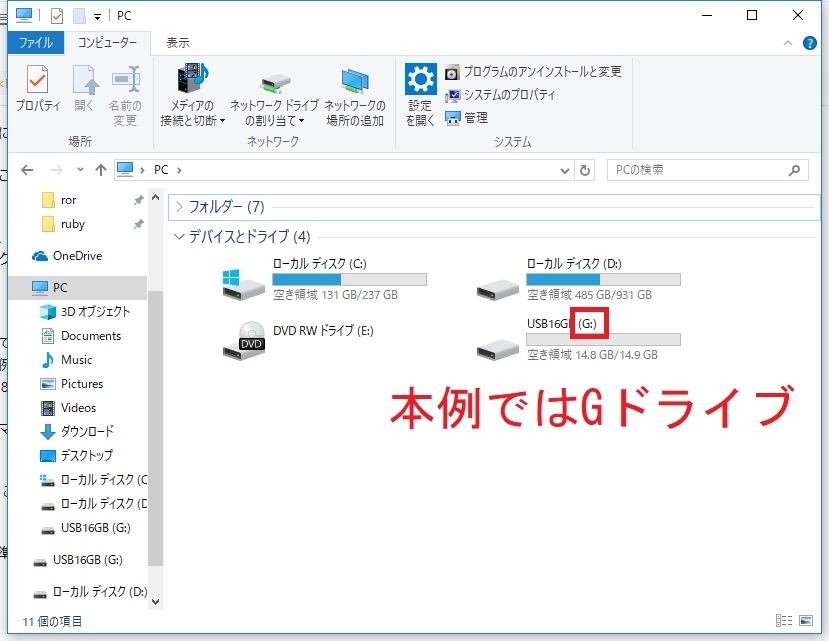
Task: Open the ファイル tab
Action: click(x=36, y=42)
